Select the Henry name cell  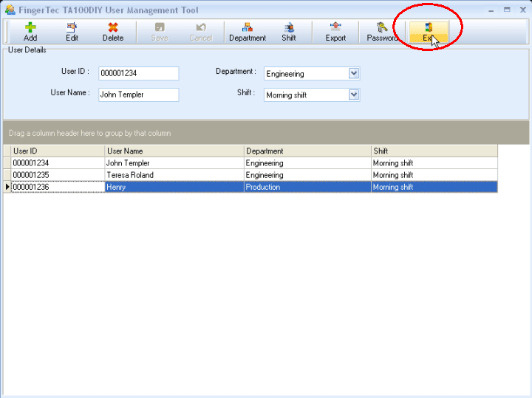point(174,187)
